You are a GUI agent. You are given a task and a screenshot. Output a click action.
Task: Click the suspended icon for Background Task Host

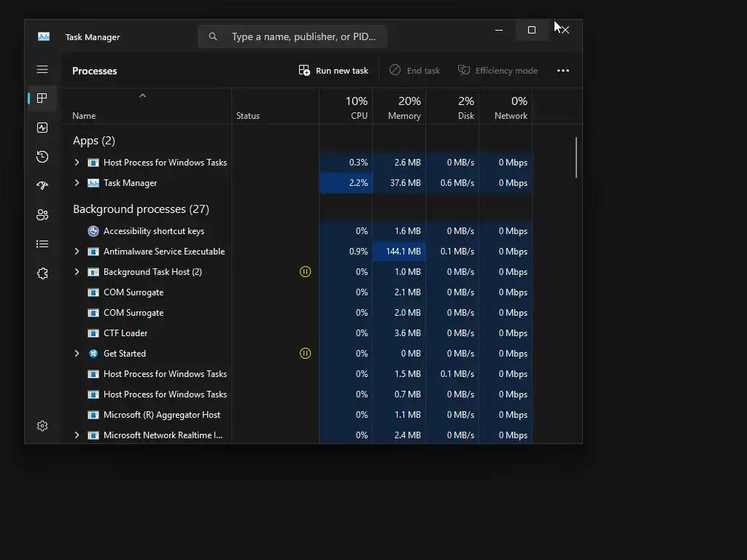click(x=306, y=271)
